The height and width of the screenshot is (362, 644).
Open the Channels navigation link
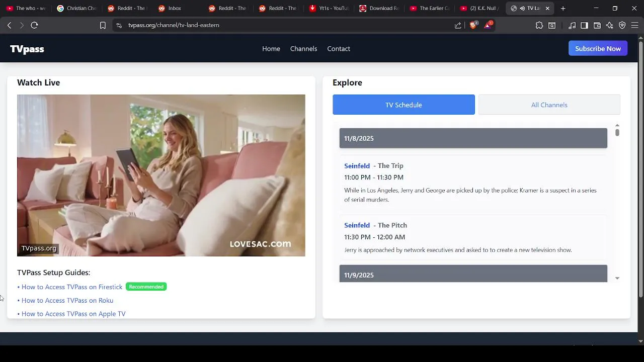303,49
